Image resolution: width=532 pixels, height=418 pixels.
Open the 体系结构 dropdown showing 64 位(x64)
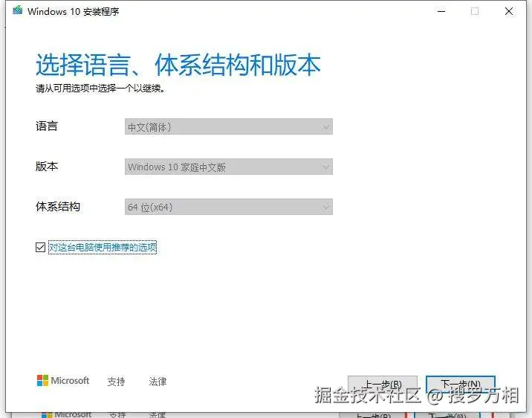pyautogui.click(x=229, y=207)
